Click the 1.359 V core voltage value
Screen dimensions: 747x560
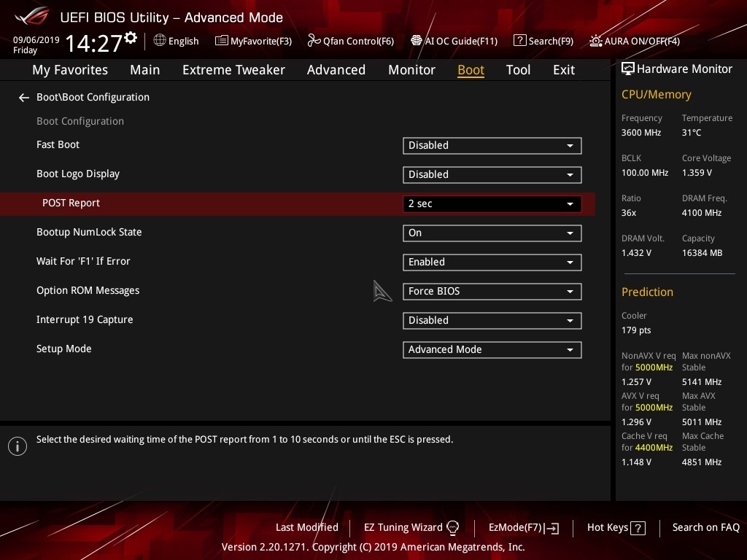(x=697, y=172)
